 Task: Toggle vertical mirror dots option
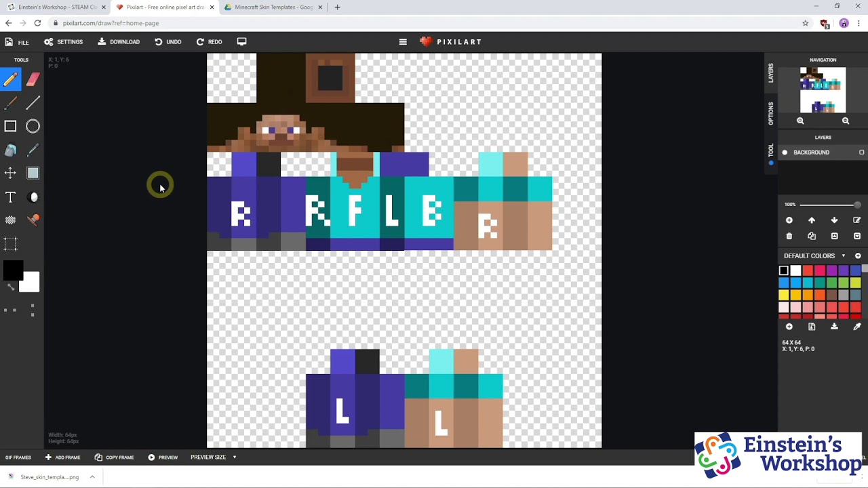33,310
